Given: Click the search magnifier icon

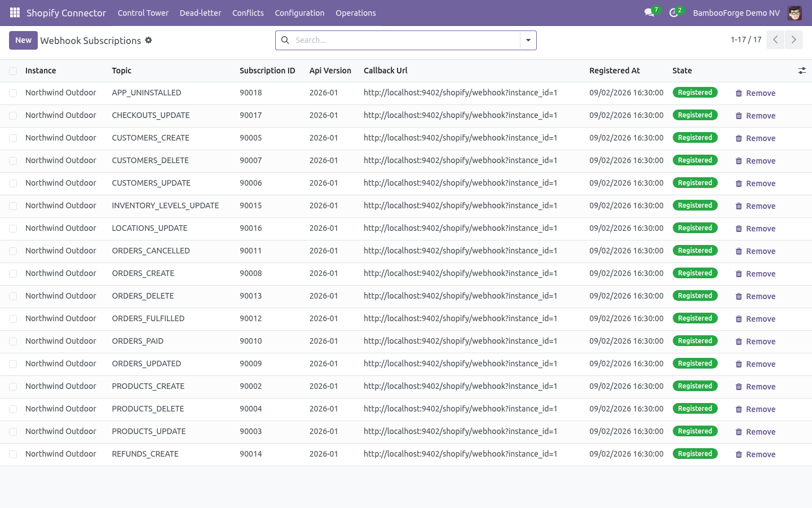Looking at the screenshot, I should tap(285, 40).
